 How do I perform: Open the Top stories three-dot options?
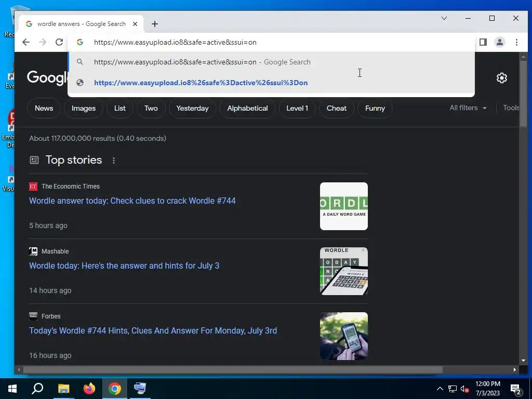pyautogui.click(x=114, y=161)
